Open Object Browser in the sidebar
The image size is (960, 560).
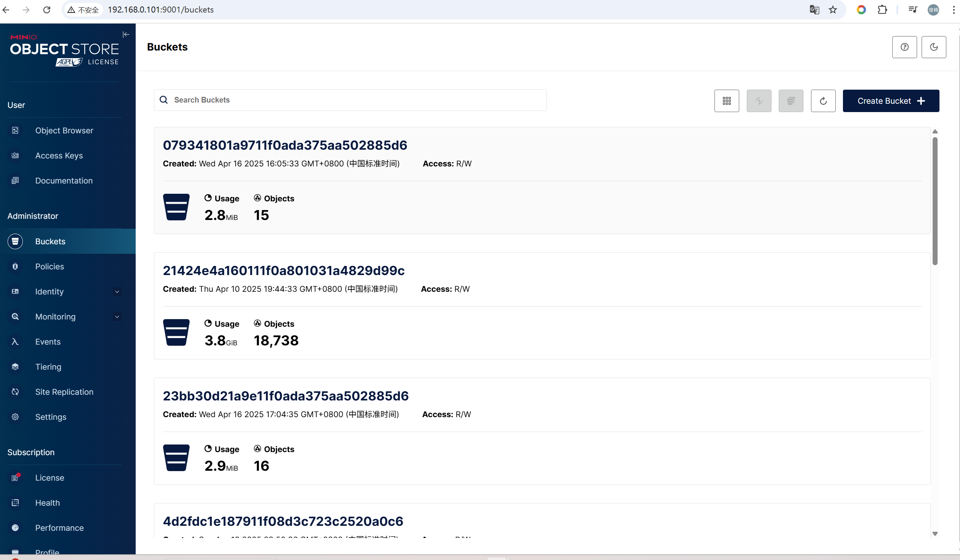pos(64,130)
